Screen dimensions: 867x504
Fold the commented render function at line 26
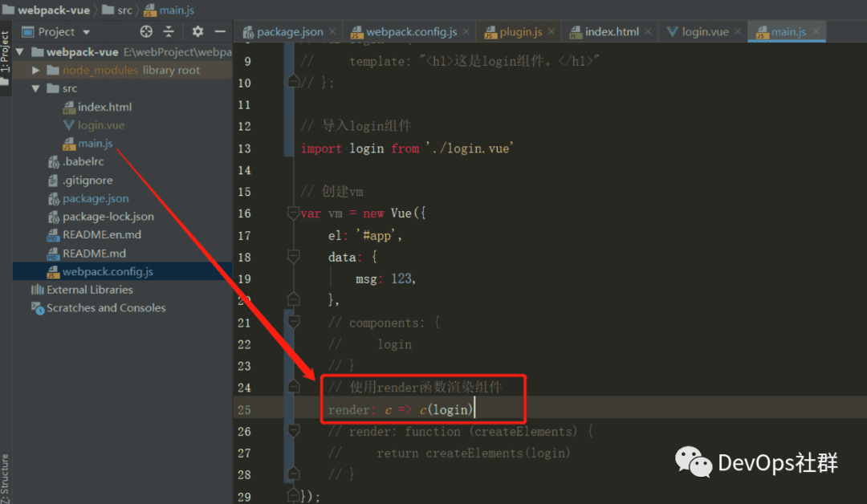(x=294, y=431)
